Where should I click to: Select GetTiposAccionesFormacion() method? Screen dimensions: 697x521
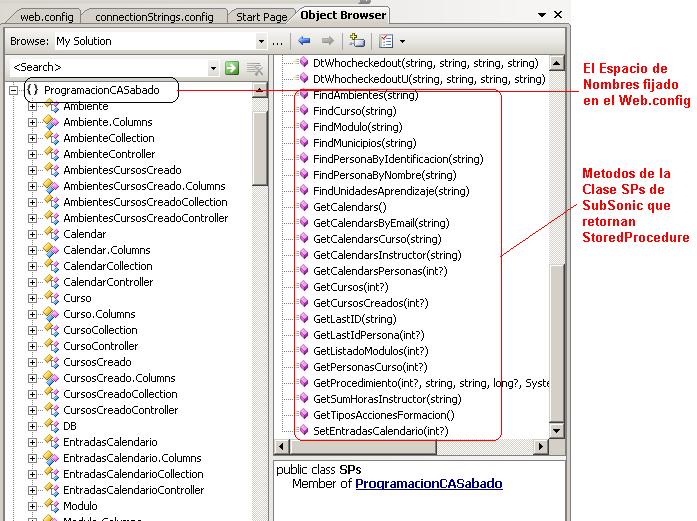point(384,415)
